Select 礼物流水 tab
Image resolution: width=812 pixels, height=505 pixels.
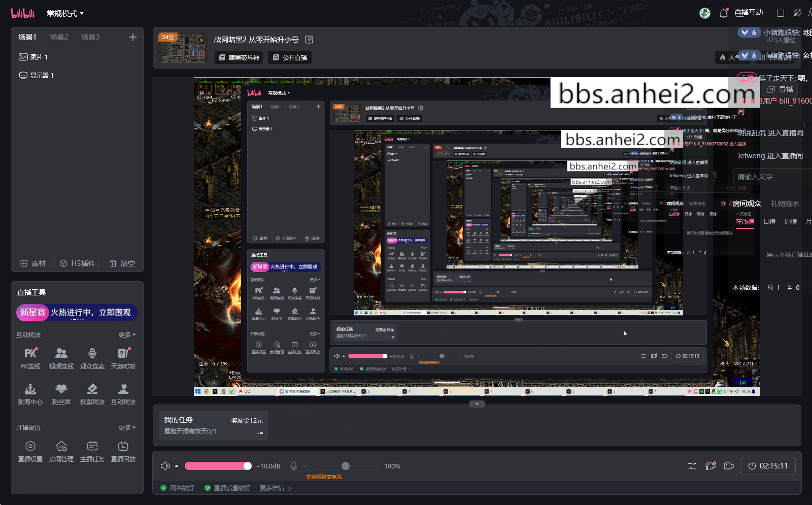[x=785, y=204]
